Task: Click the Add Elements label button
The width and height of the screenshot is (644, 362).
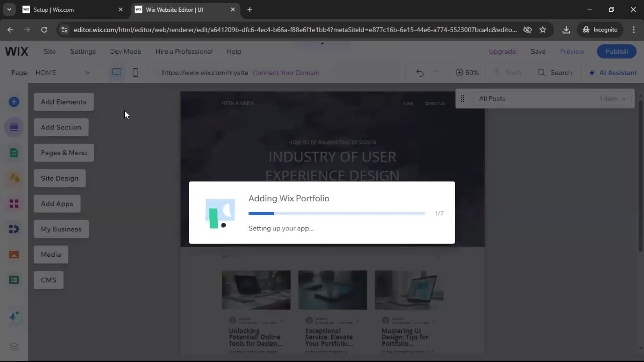Action: [63, 102]
